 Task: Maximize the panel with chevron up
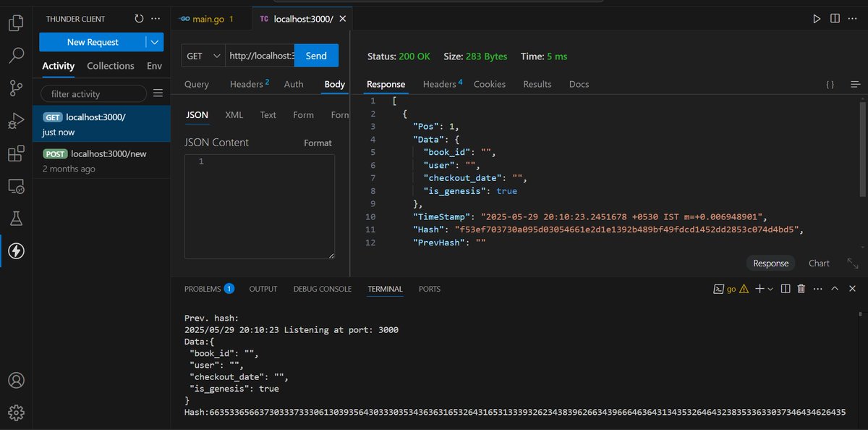pos(834,289)
